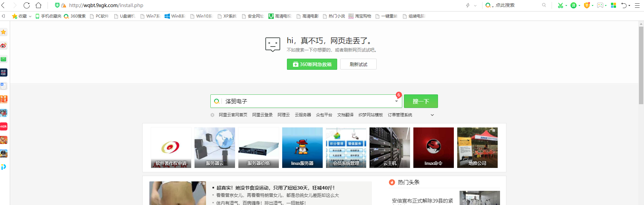Open the hamburger main menu
This screenshot has width=644, height=205.
coord(637,5)
